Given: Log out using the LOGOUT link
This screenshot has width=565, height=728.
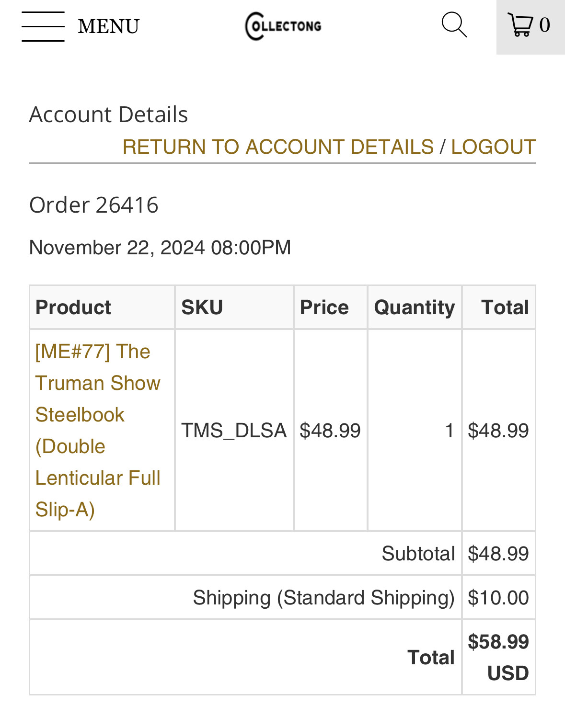Looking at the screenshot, I should pos(493,147).
